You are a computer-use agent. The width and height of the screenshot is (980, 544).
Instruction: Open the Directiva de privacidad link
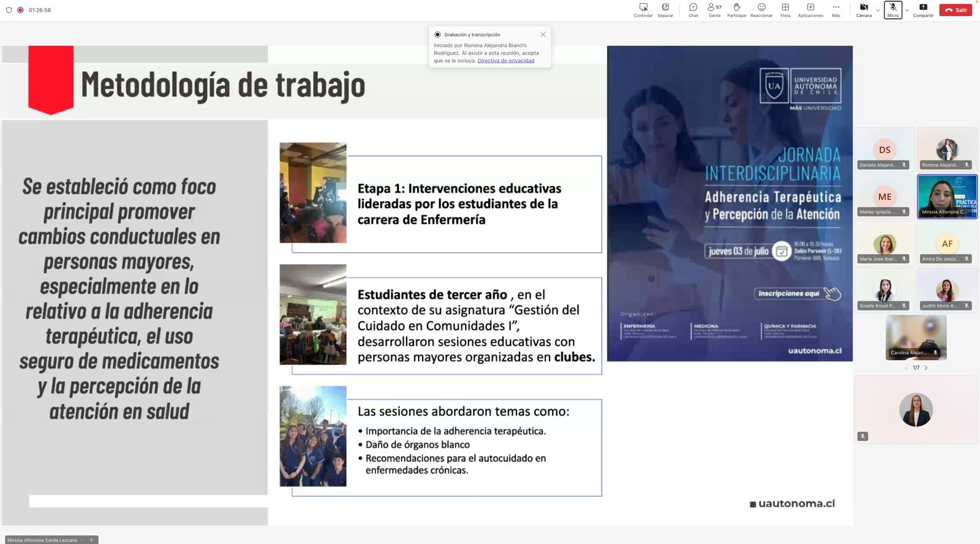(x=506, y=61)
